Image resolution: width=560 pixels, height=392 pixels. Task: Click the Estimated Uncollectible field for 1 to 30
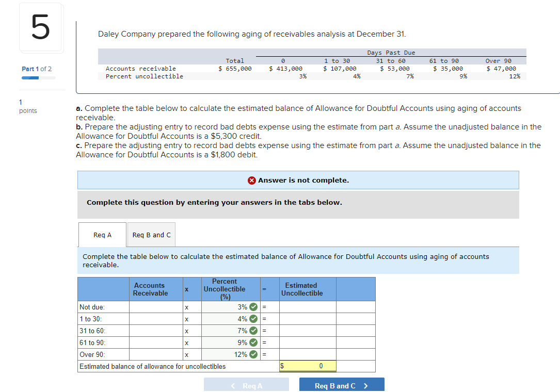[x=308, y=319]
